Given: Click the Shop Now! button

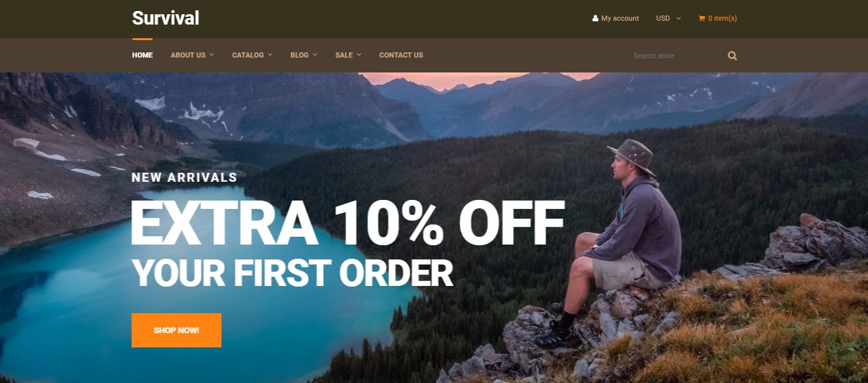Looking at the screenshot, I should pos(176,331).
